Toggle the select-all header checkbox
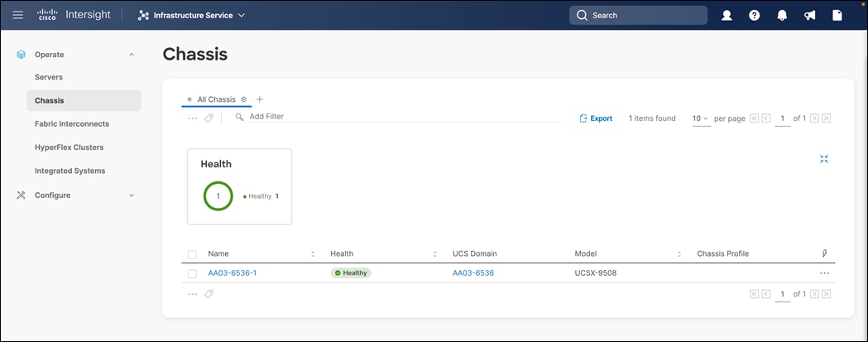 (x=192, y=254)
